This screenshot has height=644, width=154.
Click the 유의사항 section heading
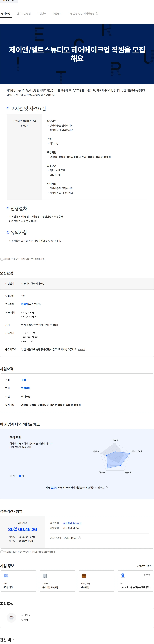tap(19, 232)
